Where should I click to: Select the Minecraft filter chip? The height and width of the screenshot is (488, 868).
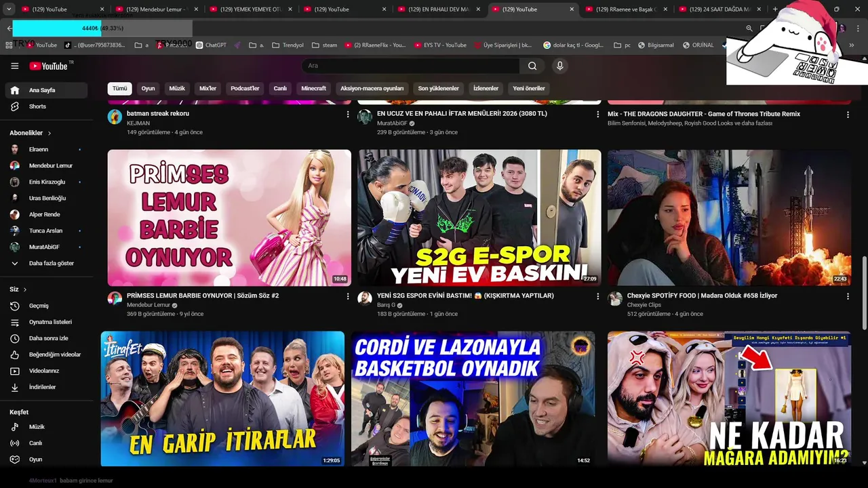point(313,89)
